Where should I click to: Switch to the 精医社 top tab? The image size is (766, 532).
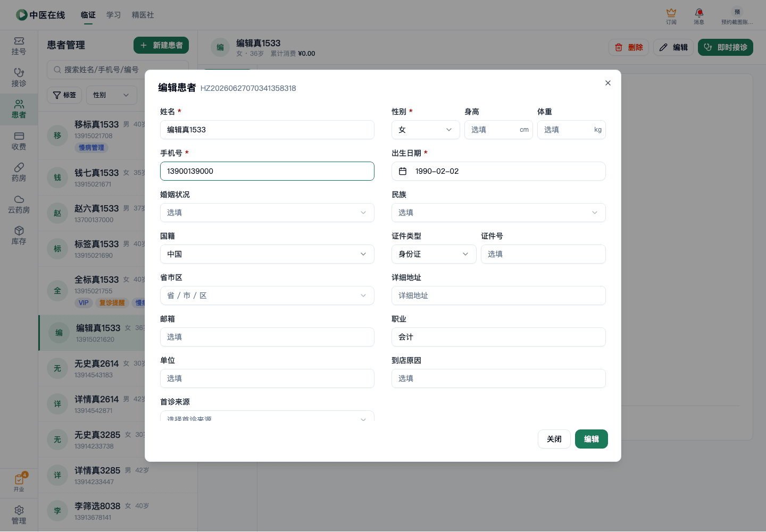(x=143, y=15)
